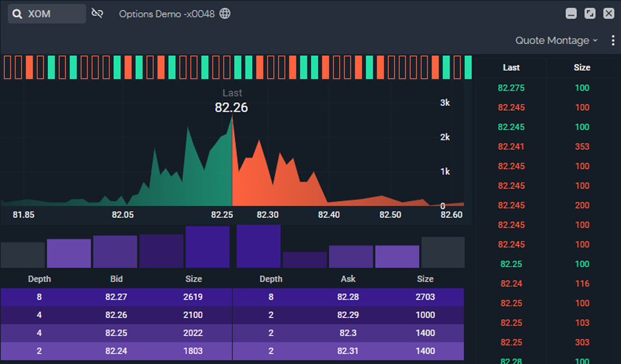Click the XOM symbol input field
Viewport: 621px width, 364px height.
pyautogui.click(x=53, y=14)
